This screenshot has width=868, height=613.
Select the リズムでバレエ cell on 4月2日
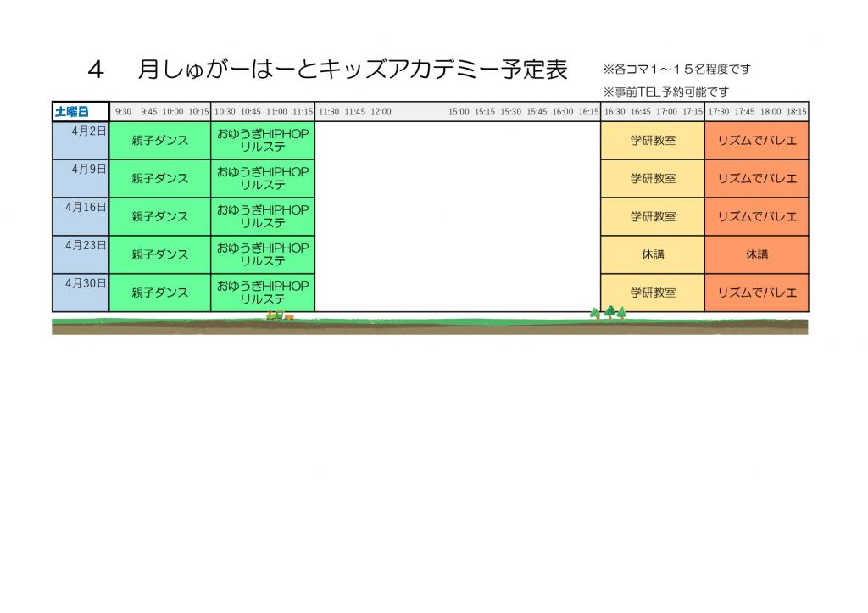click(756, 139)
